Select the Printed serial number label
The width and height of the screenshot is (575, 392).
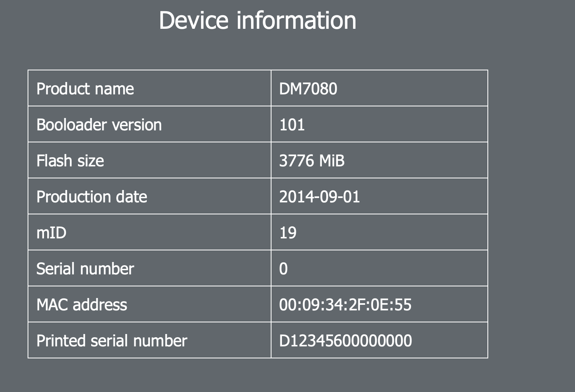[x=112, y=341]
